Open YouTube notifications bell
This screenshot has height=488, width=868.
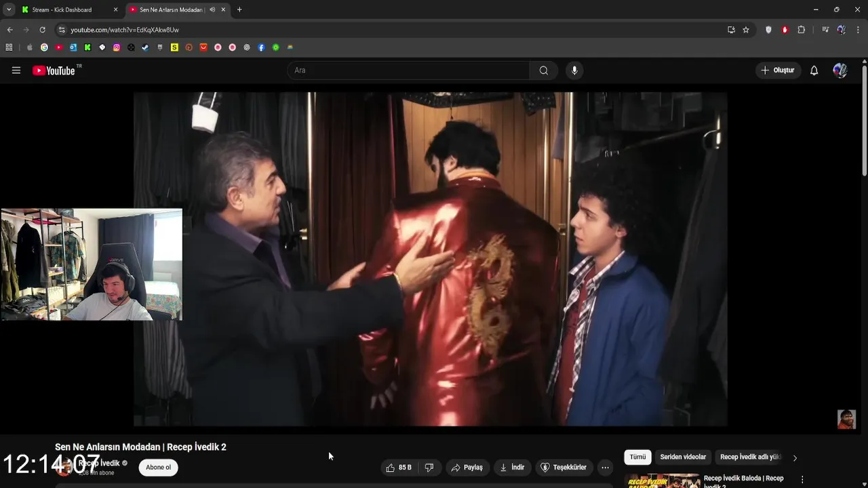point(814,70)
